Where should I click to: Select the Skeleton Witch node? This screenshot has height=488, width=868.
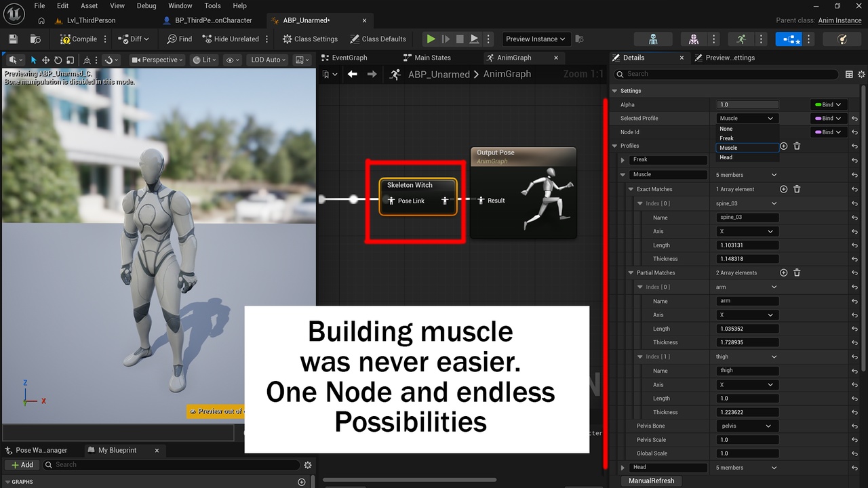[418, 197]
